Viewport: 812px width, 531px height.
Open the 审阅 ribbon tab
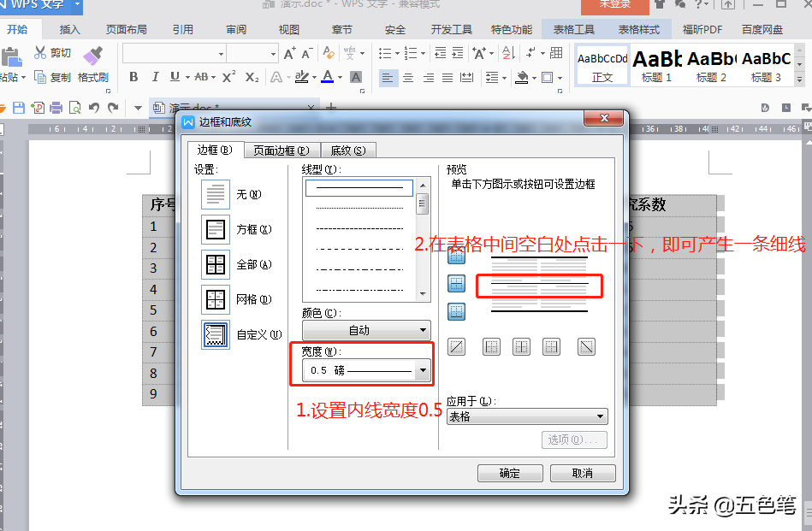236,30
